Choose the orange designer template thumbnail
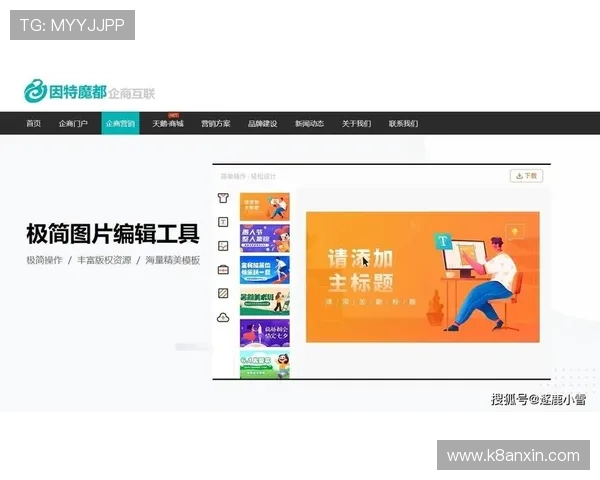This screenshot has width=600, height=480. tap(265, 207)
